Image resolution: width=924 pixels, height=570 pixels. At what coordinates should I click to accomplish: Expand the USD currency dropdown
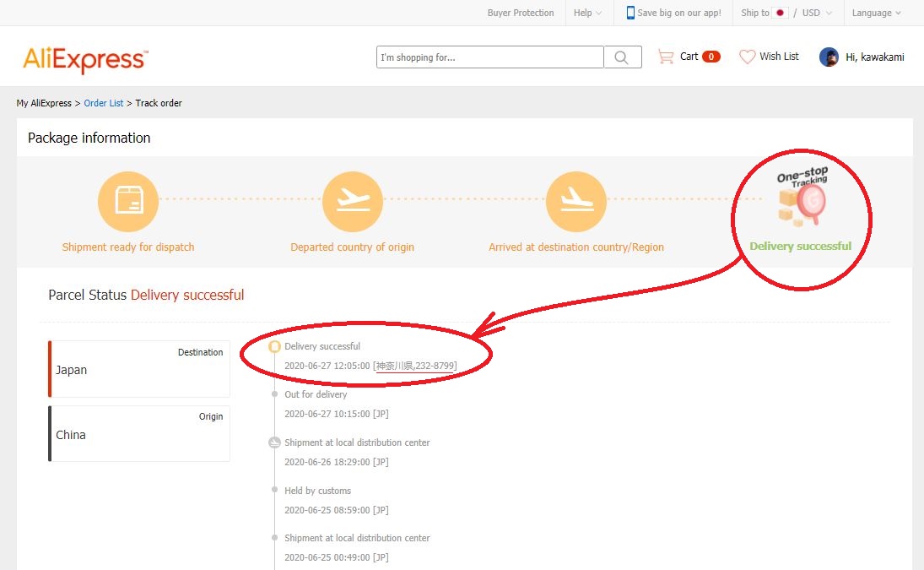[816, 13]
